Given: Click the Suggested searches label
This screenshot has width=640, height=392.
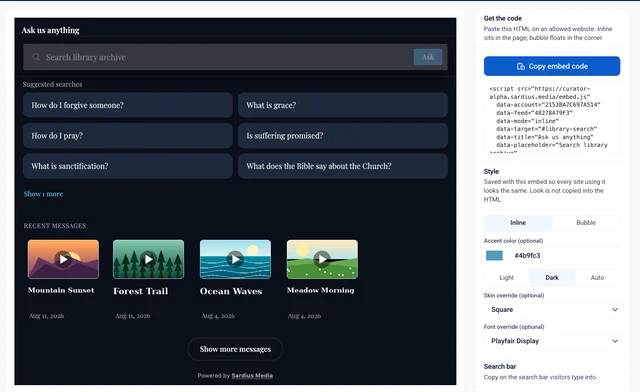Looking at the screenshot, I should 53,84.
